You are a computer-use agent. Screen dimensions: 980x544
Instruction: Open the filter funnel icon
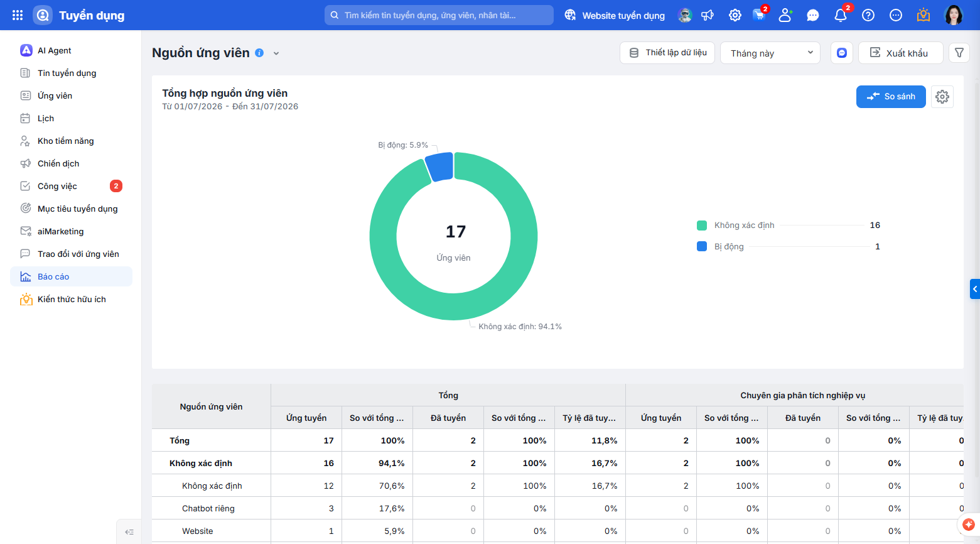[959, 53]
